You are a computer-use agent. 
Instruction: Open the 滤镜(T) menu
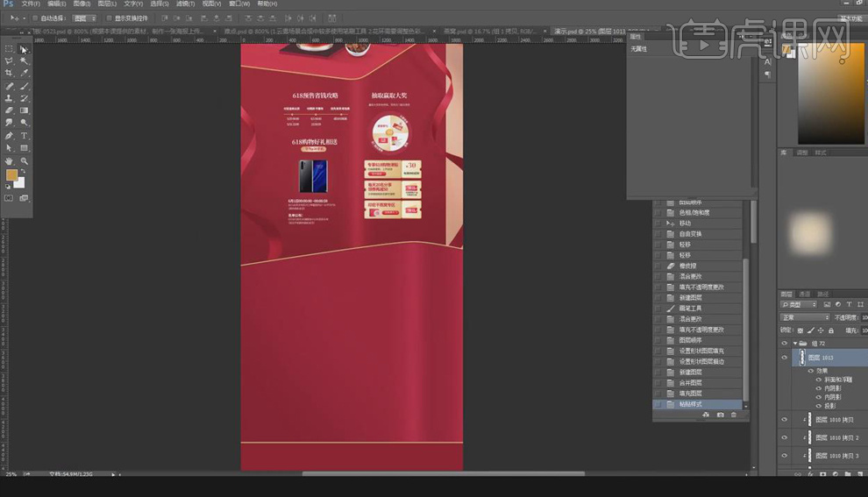(185, 4)
